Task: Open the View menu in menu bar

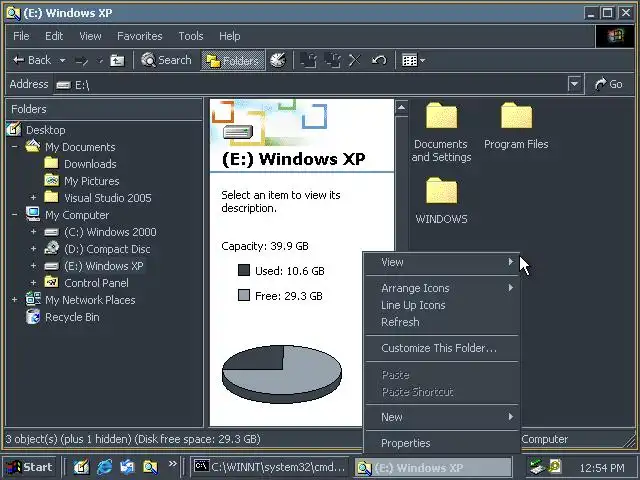Action: pos(90,36)
